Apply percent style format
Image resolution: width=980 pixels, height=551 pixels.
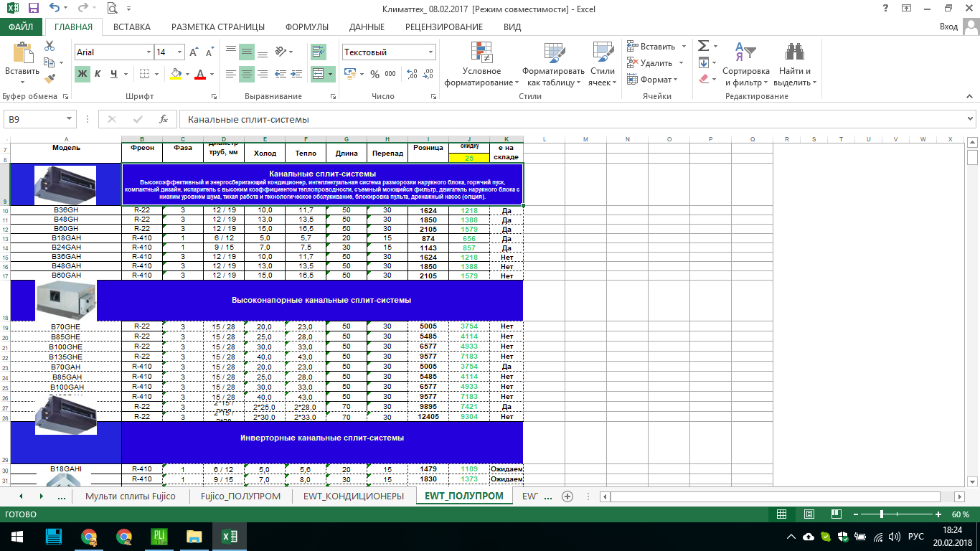374,74
